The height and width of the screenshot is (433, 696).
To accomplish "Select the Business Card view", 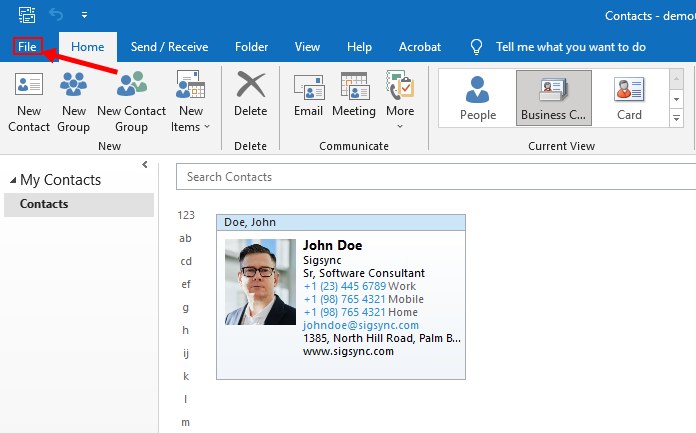I will 553,98.
